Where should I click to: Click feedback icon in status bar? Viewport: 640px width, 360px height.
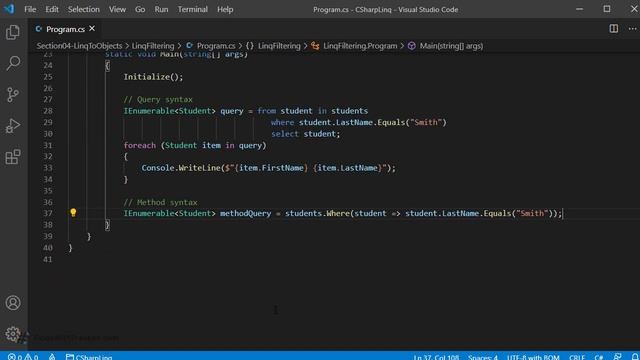(x=618, y=357)
